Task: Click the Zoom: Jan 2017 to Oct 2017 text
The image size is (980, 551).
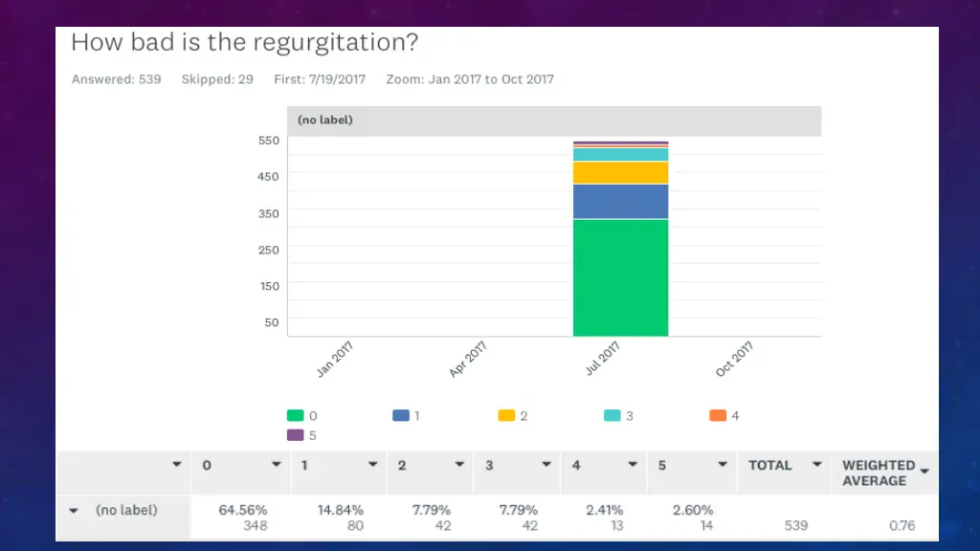Action: coord(470,79)
